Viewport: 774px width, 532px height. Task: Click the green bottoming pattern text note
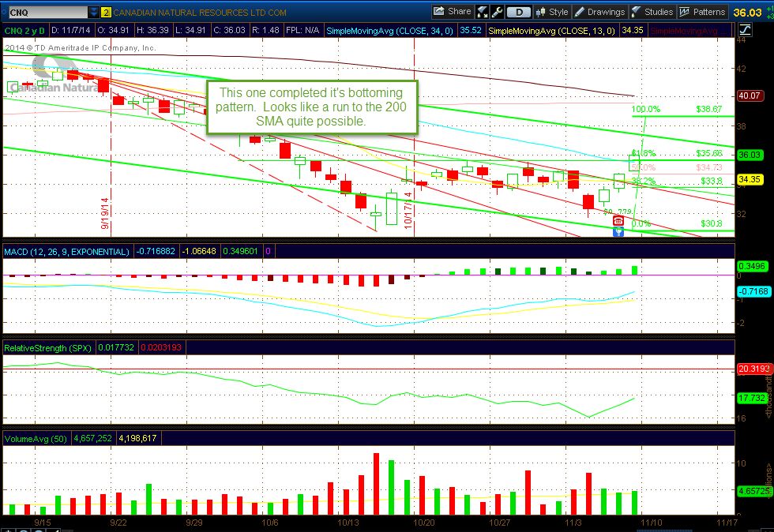click(x=312, y=107)
